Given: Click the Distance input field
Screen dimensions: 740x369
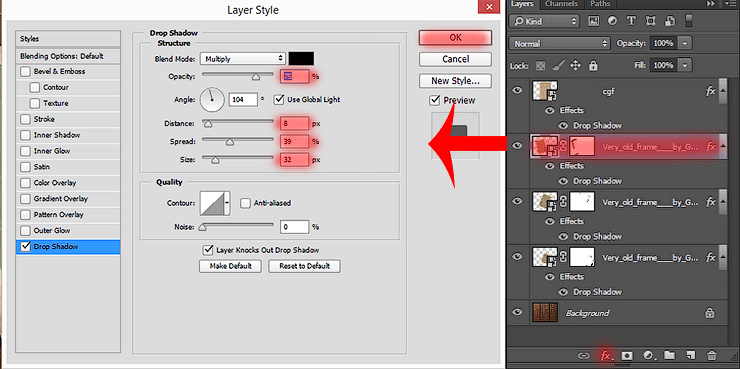Looking at the screenshot, I should pos(294,124).
